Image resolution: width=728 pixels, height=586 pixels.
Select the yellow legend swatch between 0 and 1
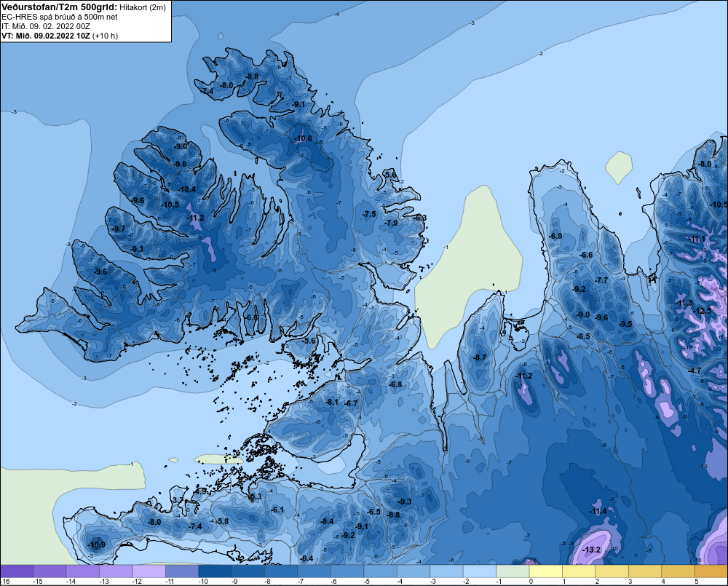(546, 571)
